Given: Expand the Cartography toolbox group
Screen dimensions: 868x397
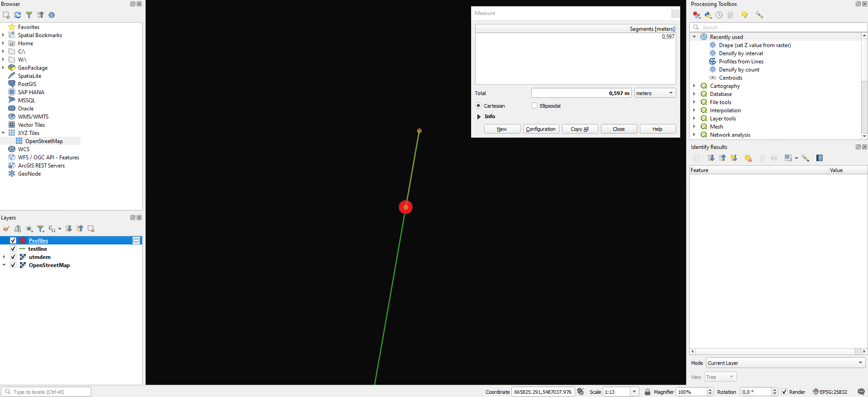Looking at the screenshot, I should pos(694,86).
